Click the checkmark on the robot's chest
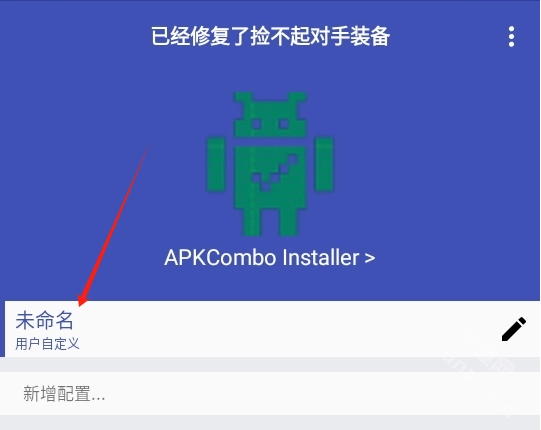The height and width of the screenshot is (430, 541). point(274,172)
